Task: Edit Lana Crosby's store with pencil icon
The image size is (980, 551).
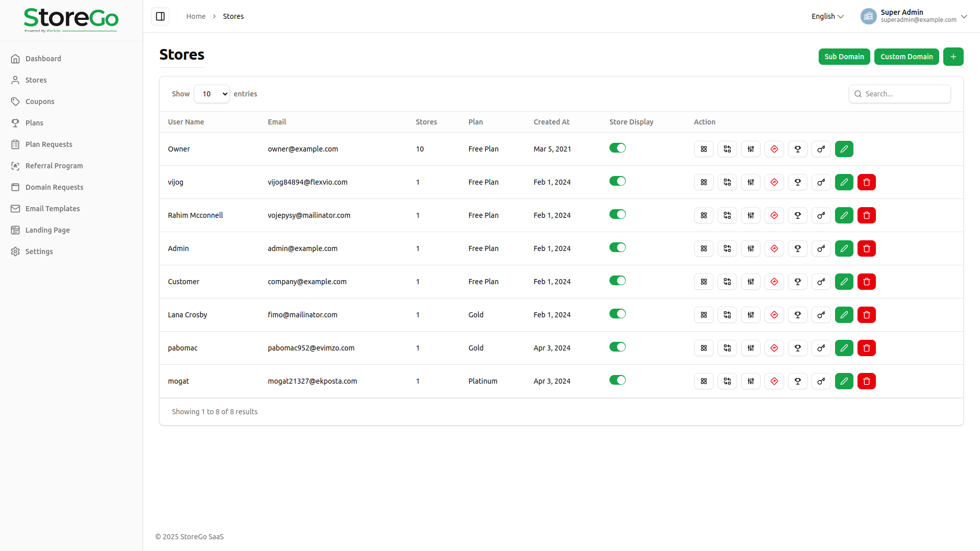Action: click(844, 315)
